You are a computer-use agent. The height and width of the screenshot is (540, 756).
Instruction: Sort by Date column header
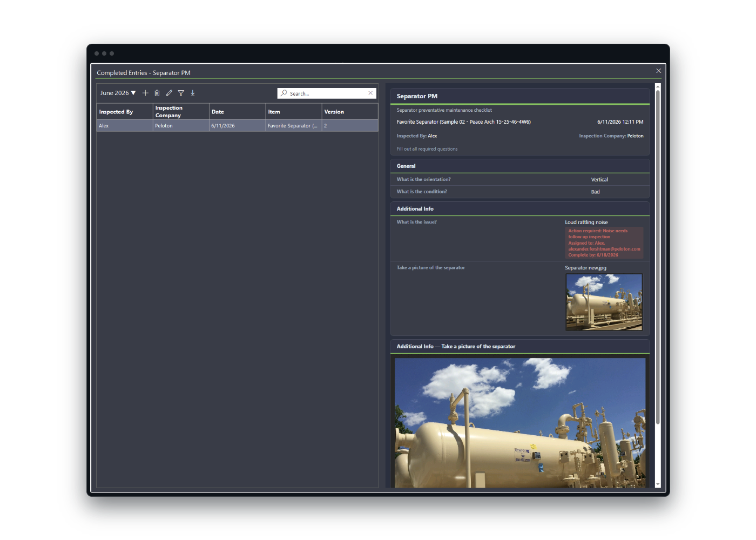pos(237,112)
